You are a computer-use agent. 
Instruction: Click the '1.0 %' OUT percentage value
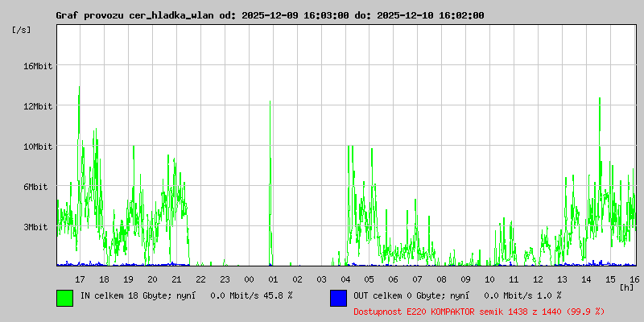(x=549, y=295)
